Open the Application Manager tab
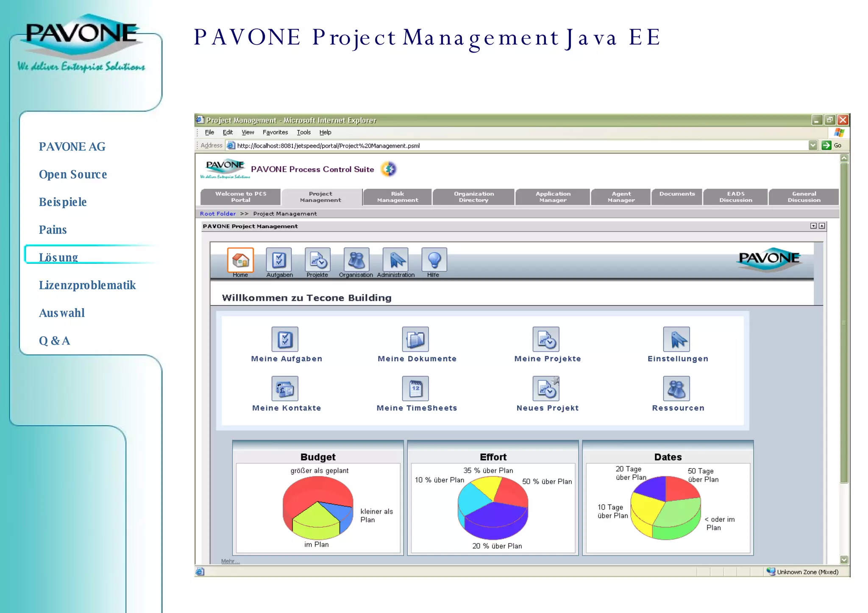 coord(553,197)
